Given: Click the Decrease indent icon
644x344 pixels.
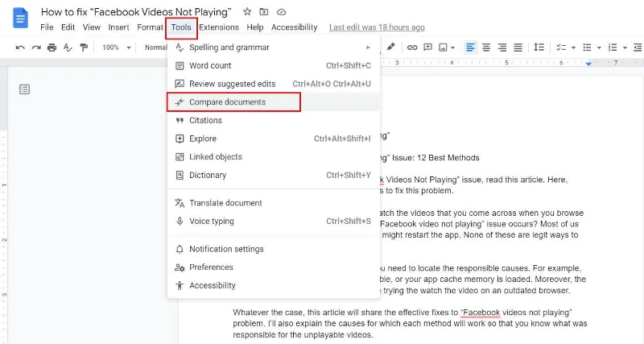Looking at the screenshot, I should (638, 48).
